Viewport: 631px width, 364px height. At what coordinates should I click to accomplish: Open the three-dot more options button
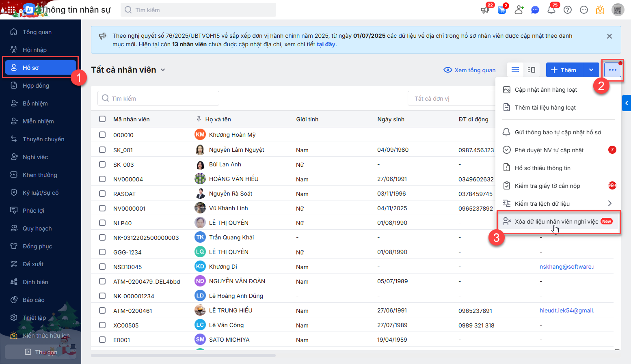click(x=612, y=70)
